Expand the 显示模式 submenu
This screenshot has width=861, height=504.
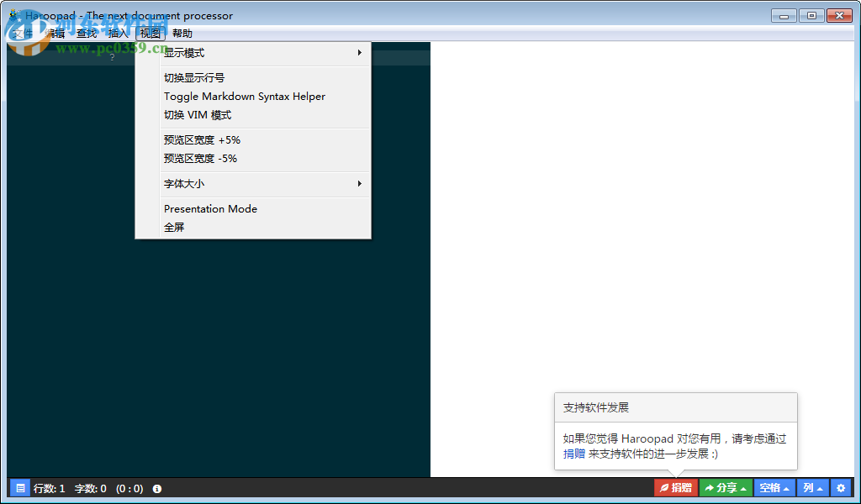tap(186, 52)
